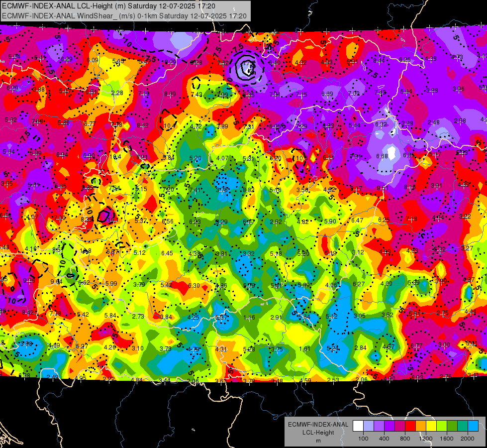Click the 8.17 wind shear value

point(356,189)
